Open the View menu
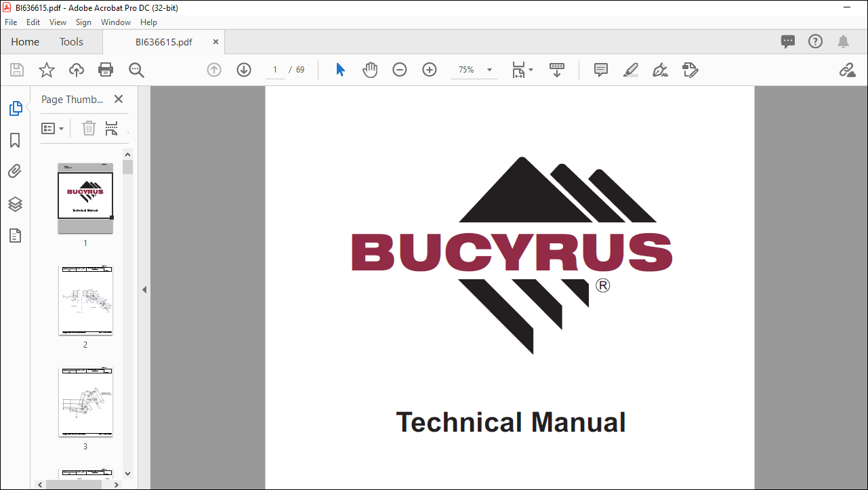The width and height of the screenshot is (868, 490). point(58,22)
